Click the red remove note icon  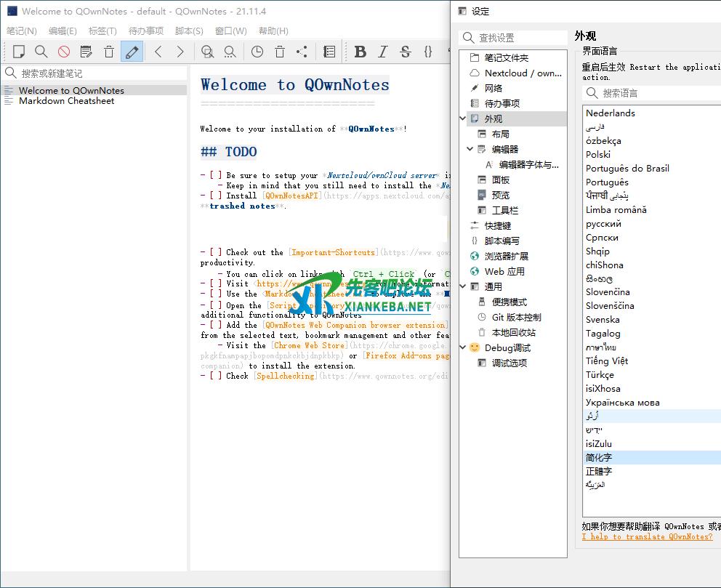click(64, 52)
